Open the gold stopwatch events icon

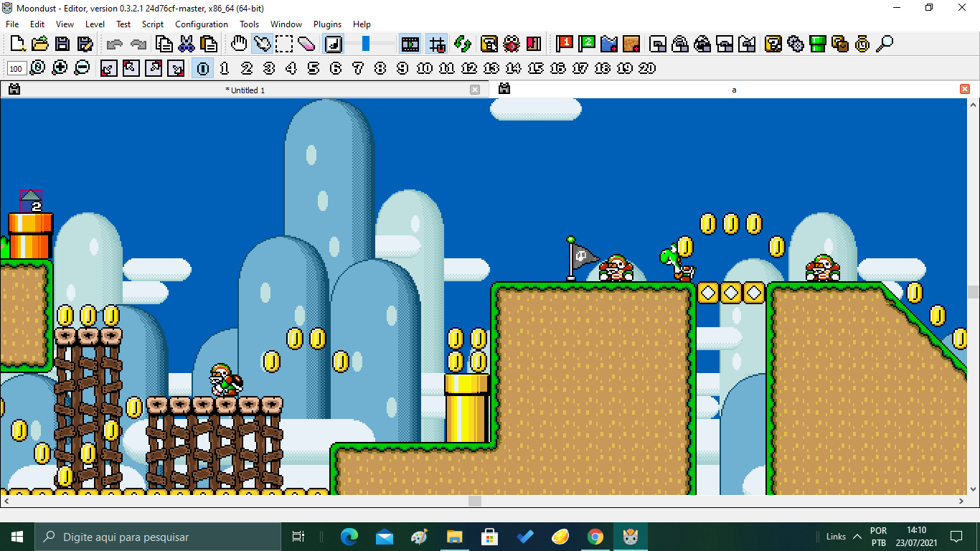862,44
